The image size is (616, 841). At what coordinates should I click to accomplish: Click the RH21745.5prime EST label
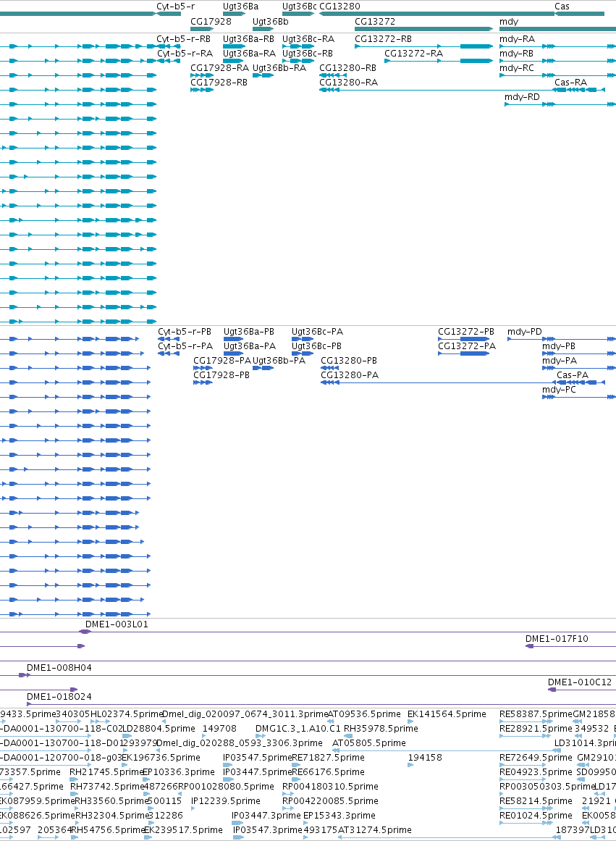point(106,772)
